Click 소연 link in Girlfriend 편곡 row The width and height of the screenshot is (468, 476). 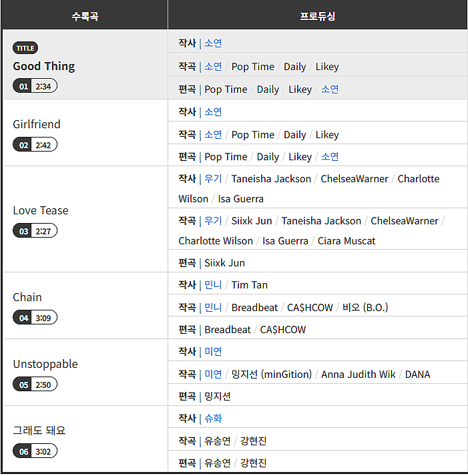coord(330,157)
